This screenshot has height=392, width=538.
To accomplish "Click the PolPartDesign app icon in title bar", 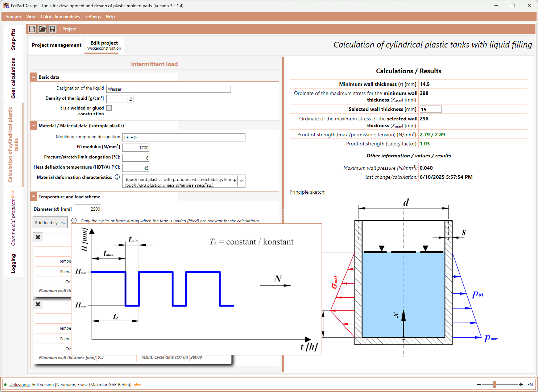I will 6,5.
